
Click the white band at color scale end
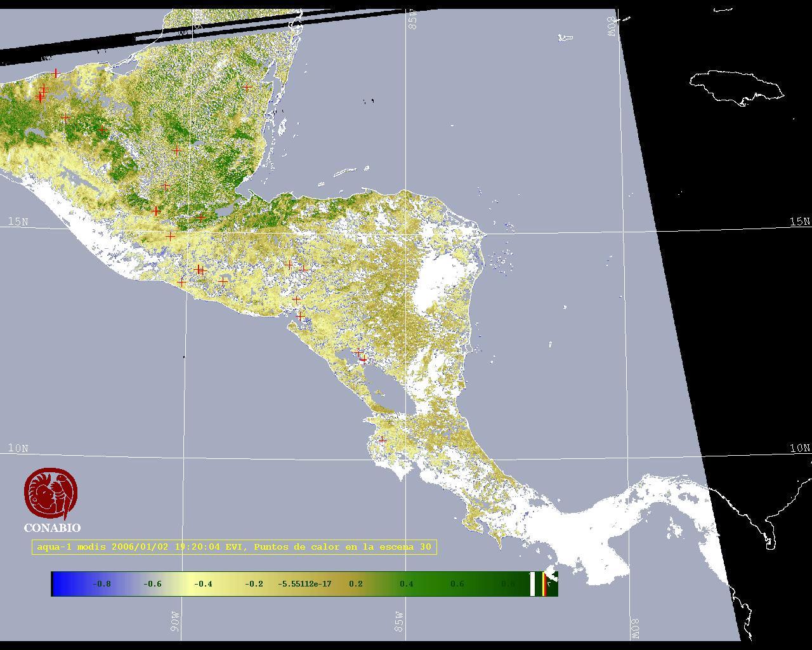[x=532, y=584]
